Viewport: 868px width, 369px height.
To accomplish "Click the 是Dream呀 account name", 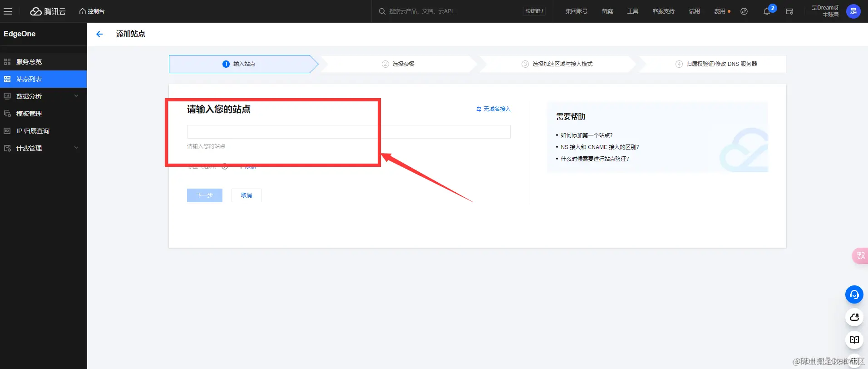I will pos(825,8).
